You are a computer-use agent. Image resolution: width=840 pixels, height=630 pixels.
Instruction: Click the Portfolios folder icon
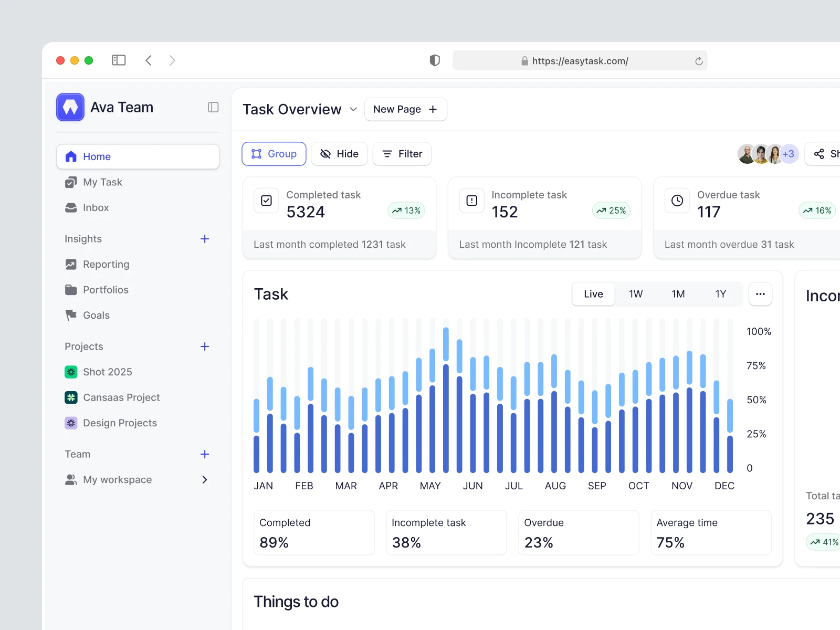pos(71,290)
